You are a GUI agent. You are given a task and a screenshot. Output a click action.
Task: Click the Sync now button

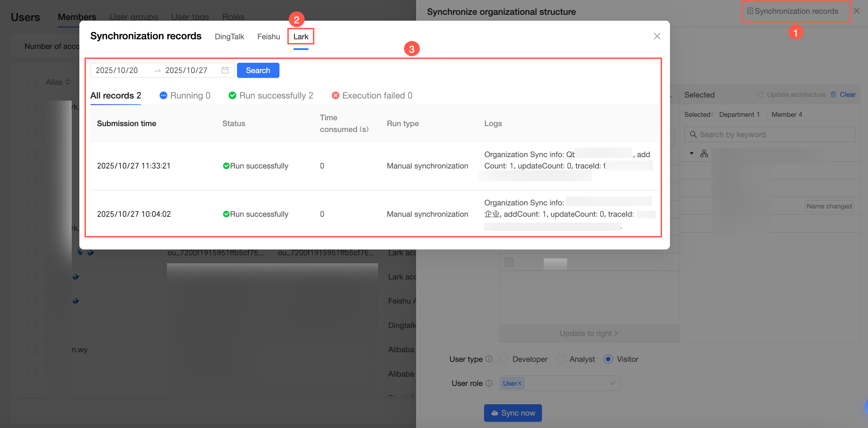(x=513, y=413)
